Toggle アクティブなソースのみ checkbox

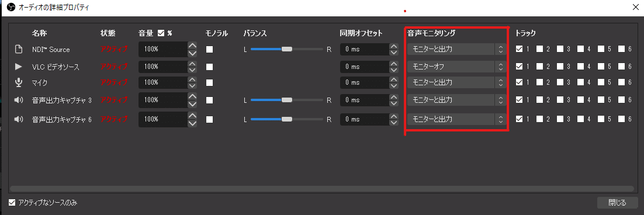tap(12, 202)
